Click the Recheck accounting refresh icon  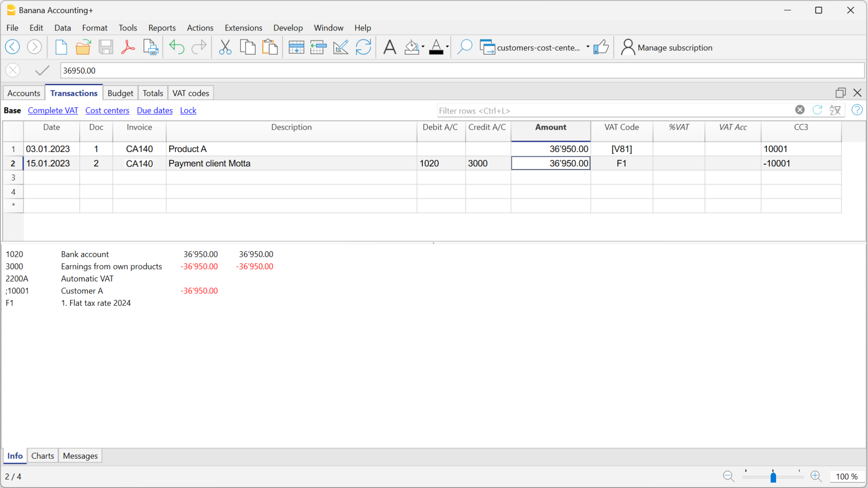pyautogui.click(x=363, y=47)
